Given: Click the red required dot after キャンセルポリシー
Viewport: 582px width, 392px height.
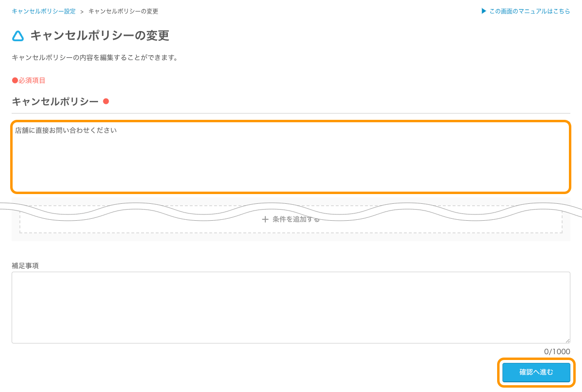Looking at the screenshot, I should click(106, 101).
